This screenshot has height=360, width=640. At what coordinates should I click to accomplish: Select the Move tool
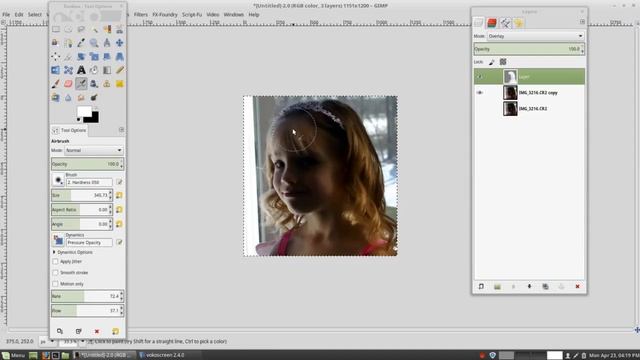point(120,43)
